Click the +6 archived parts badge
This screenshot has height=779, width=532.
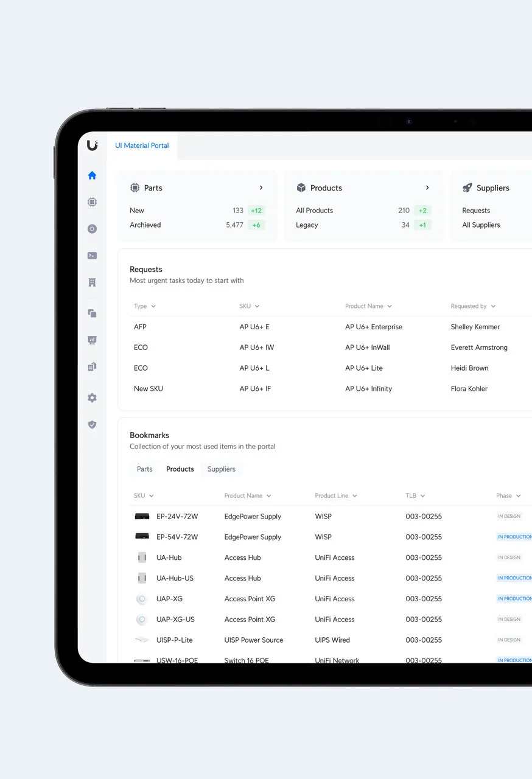[256, 225]
